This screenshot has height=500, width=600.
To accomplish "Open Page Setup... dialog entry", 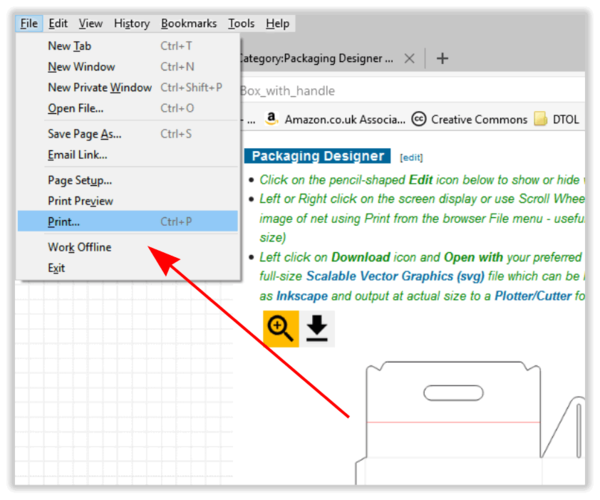I will (128, 180).
